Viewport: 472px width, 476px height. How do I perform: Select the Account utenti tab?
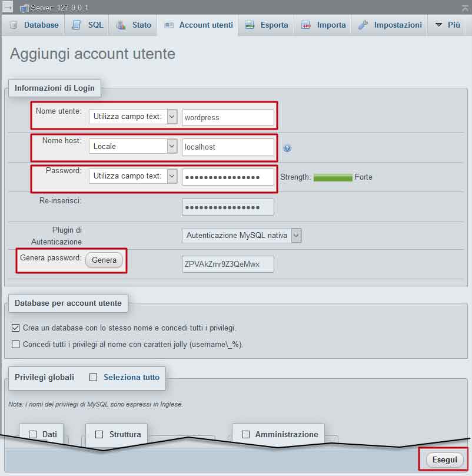click(198, 25)
